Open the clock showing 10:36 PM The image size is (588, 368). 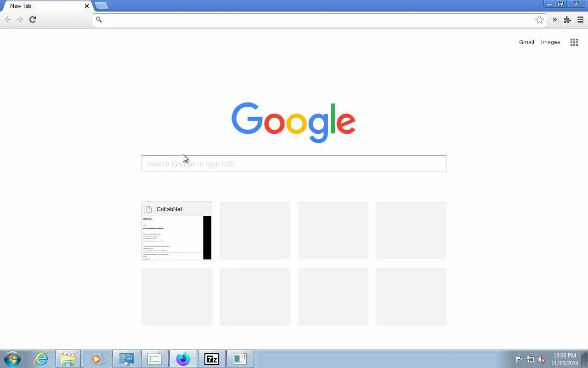[565, 359]
